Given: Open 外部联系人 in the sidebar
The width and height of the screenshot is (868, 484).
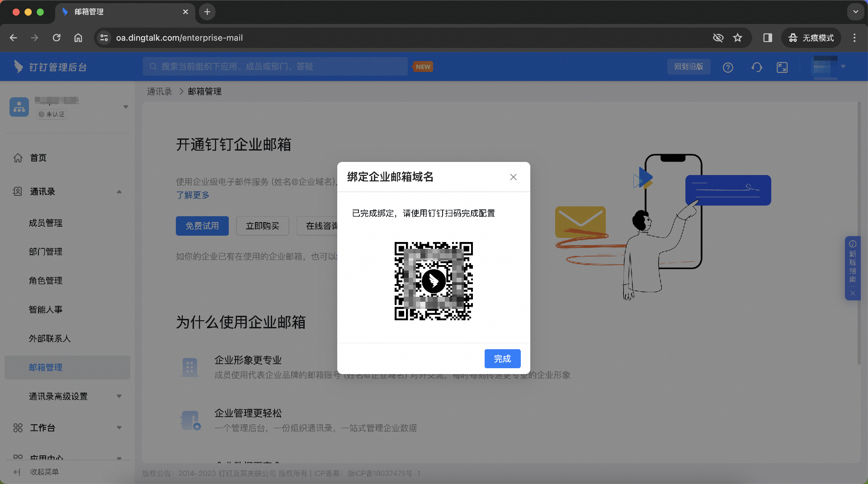Looking at the screenshot, I should coord(50,338).
